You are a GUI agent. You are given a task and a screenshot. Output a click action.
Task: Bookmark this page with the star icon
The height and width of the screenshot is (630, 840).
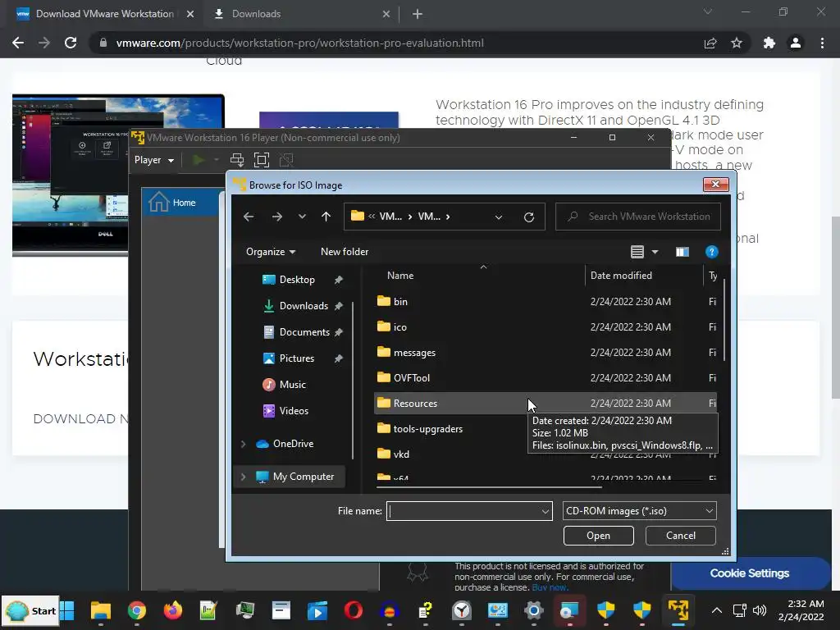point(737,43)
